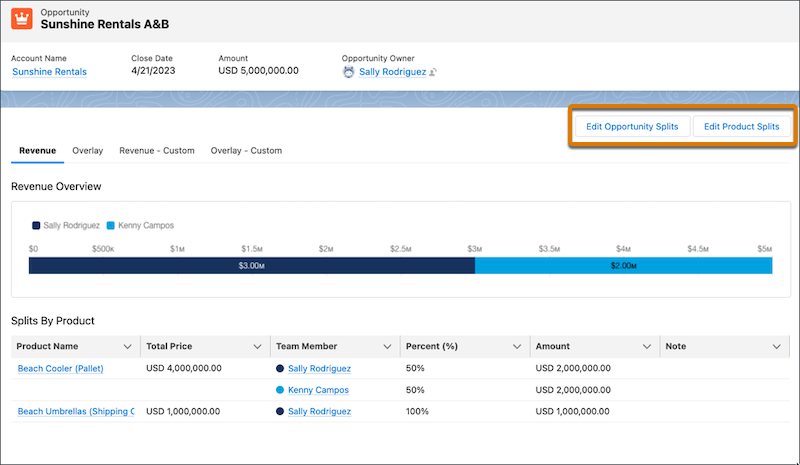The width and height of the screenshot is (800, 465).
Task: Click USD 1,000,000.00 total price cell
Action: pyautogui.click(x=183, y=411)
